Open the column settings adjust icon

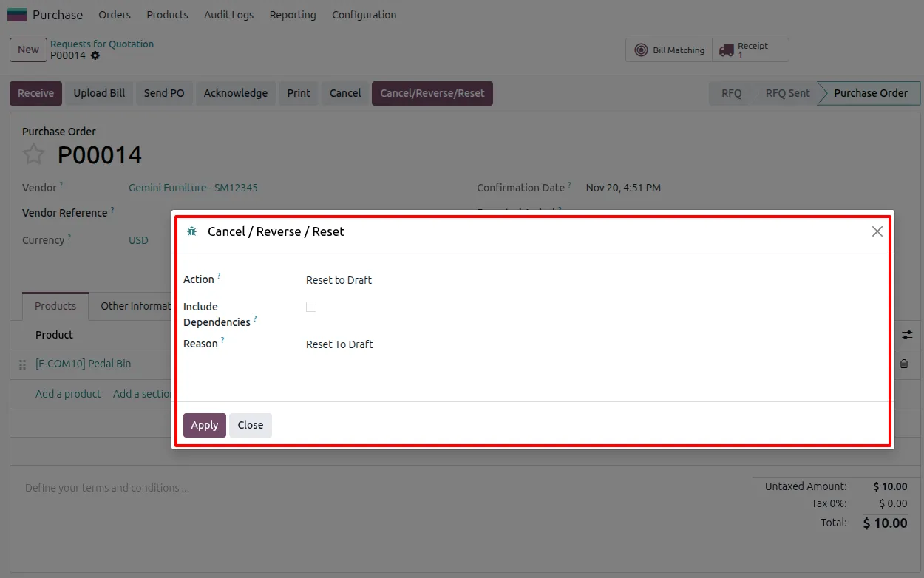pyautogui.click(x=907, y=335)
